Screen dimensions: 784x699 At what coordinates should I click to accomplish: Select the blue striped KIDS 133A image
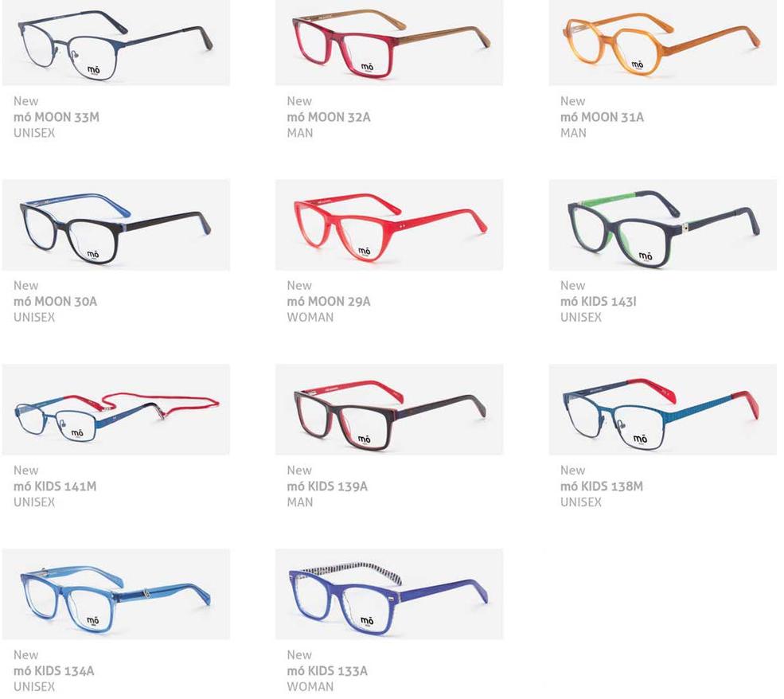pyautogui.click(x=389, y=594)
